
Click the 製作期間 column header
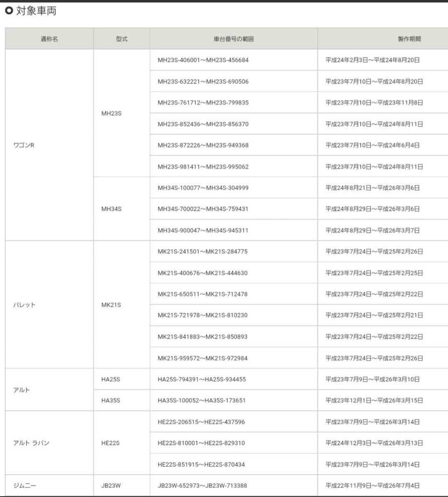(383, 39)
